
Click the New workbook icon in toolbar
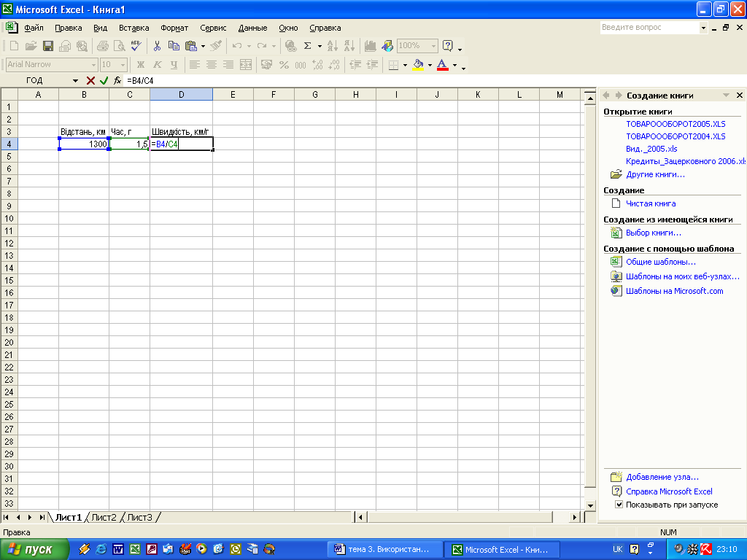[14, 46]
